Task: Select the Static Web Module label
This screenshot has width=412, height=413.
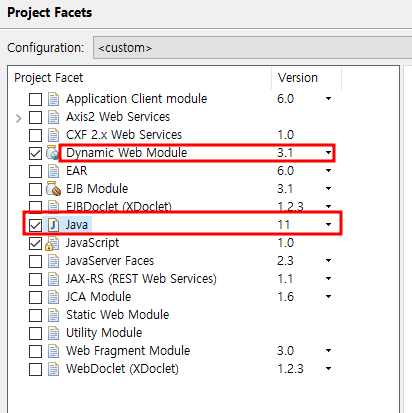Action: (118, 315)
